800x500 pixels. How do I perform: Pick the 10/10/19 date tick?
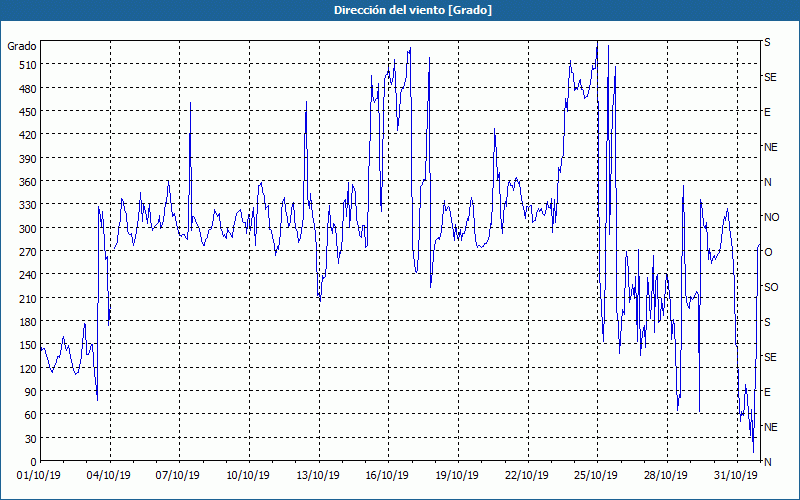click(x=248, y=476)
